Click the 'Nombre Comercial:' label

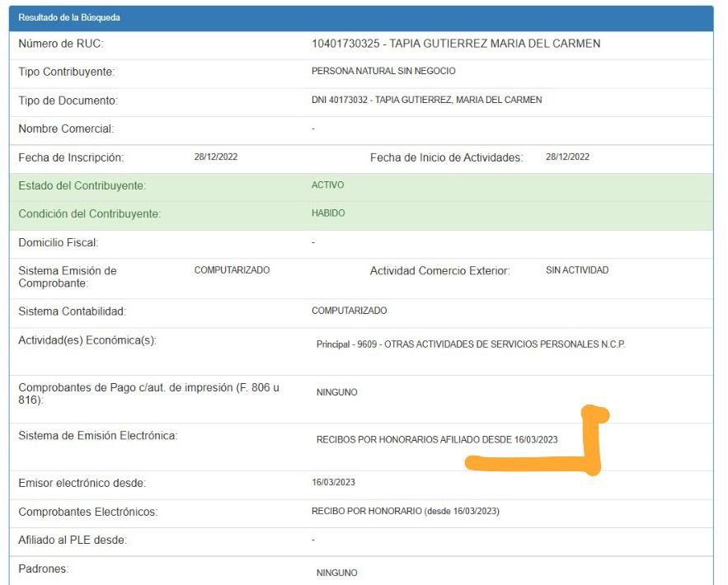66,129
